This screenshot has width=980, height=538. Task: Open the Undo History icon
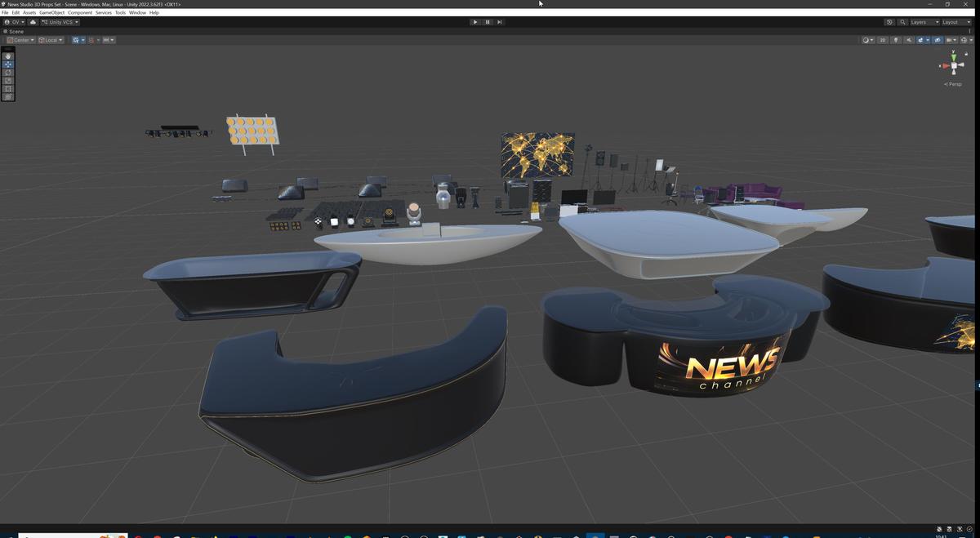point(889,22)
